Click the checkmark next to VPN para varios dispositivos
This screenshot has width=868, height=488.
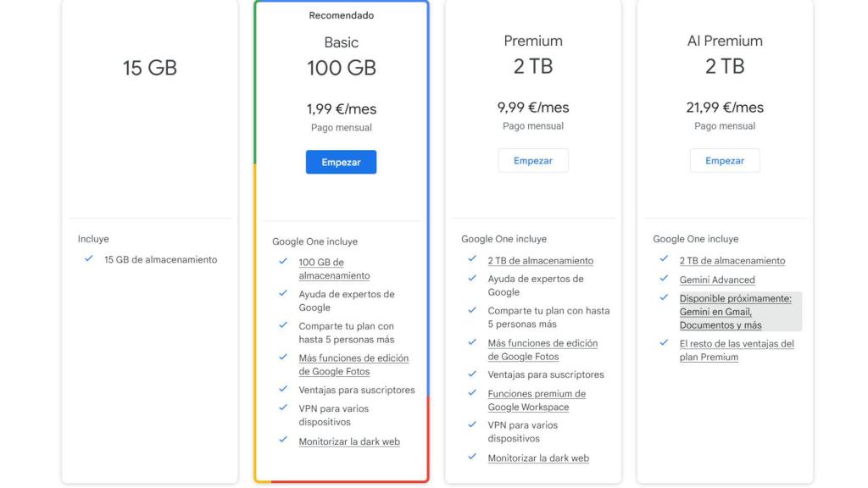283,407
